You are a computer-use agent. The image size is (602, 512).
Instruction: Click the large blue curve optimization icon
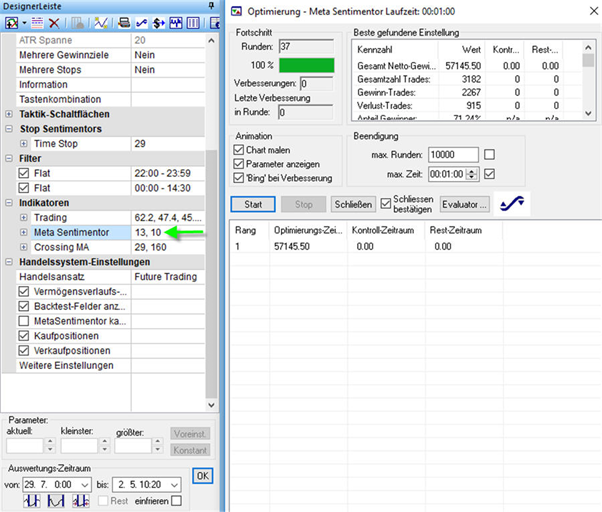tap(512, 204)
